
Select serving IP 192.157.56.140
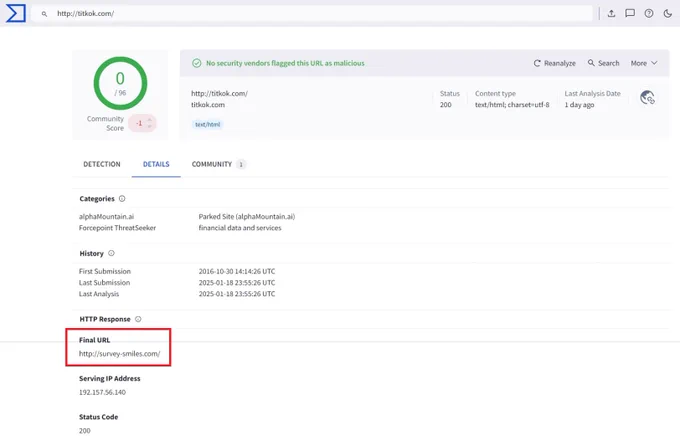pyautogui.click(x=102, y=393)
